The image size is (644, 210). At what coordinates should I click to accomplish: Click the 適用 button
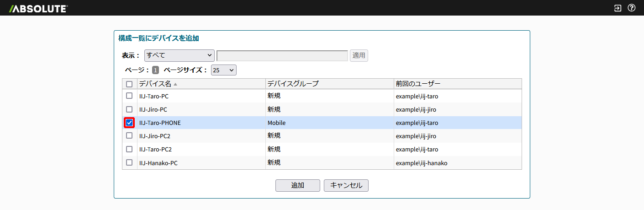[359, 55]
